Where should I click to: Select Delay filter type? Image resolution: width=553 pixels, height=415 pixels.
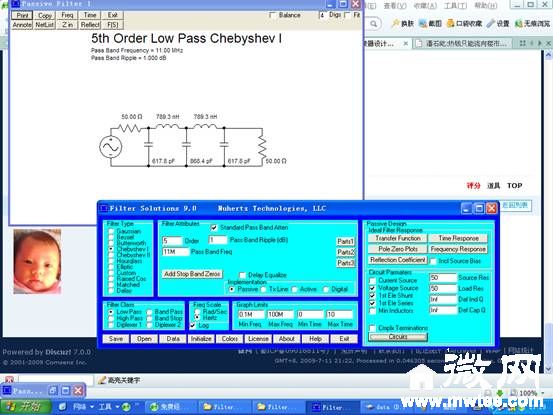(111, 291)
